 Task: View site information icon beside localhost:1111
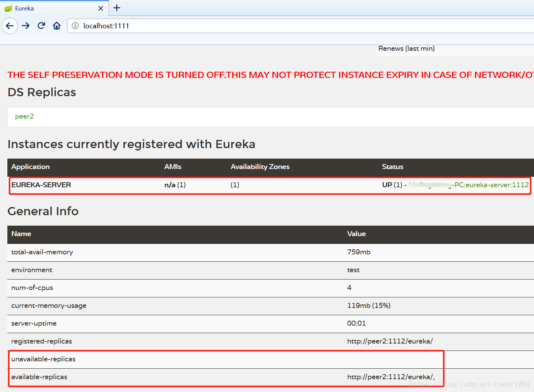click(75, 26)
